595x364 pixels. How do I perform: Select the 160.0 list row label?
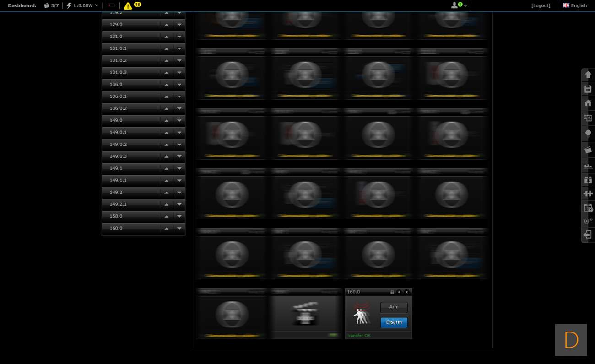116,228
